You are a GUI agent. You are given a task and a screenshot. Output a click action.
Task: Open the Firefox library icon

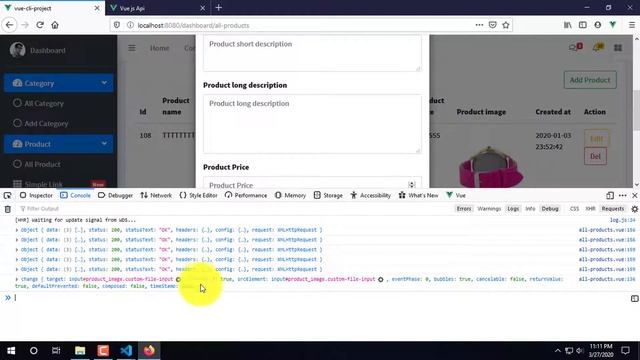568,25
